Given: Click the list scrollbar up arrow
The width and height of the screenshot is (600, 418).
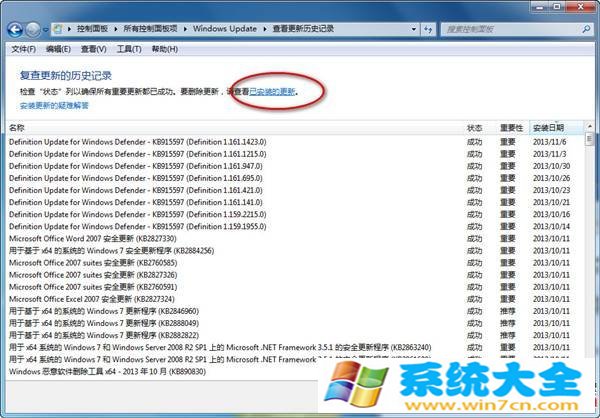Looking at the screenshot, I should tap(590, 126).
